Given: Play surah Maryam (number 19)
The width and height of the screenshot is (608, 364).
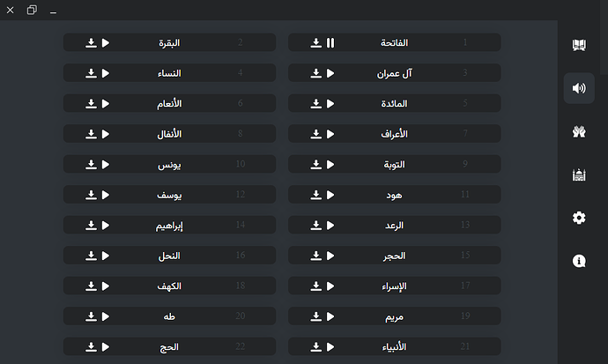Looking at the screenshot, I should (x=330, y=316).
